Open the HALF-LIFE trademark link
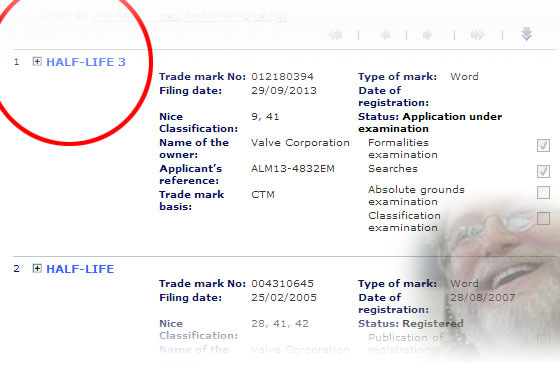Image resolution: width=560 pixels, height=366 pixels. [x=80, y=269]
